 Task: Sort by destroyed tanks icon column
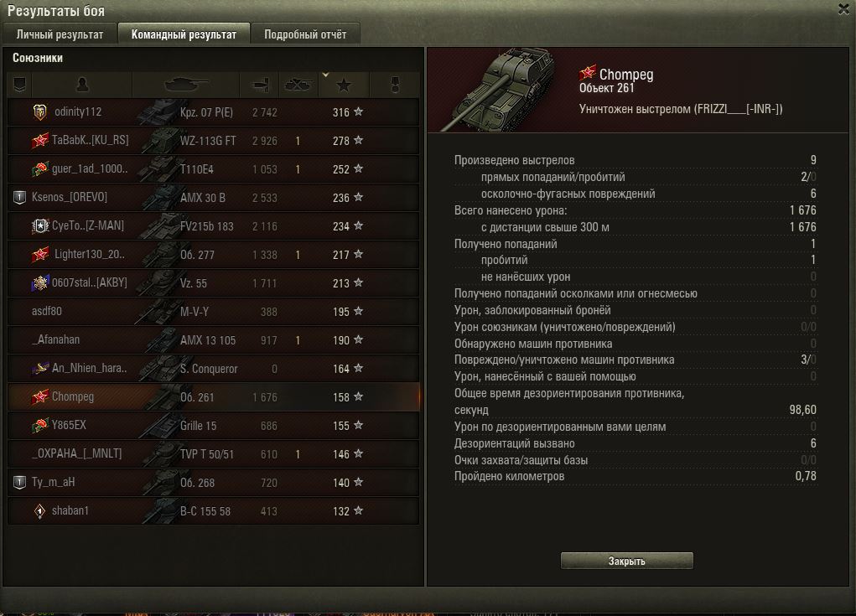pos(298,85)
